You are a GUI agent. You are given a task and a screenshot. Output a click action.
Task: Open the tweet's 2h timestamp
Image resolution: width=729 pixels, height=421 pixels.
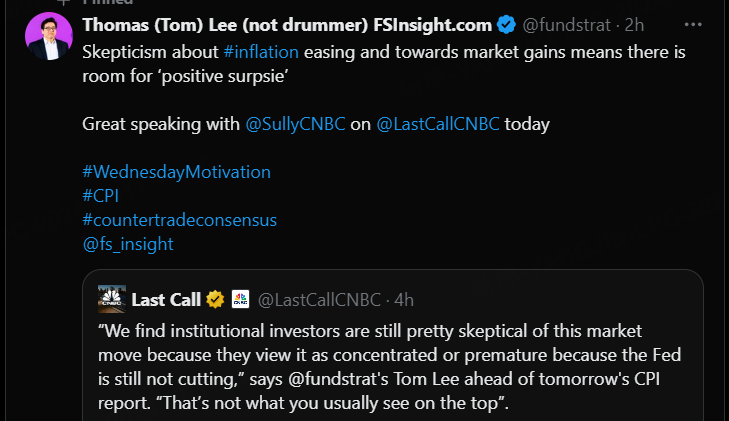click(635, 24)
